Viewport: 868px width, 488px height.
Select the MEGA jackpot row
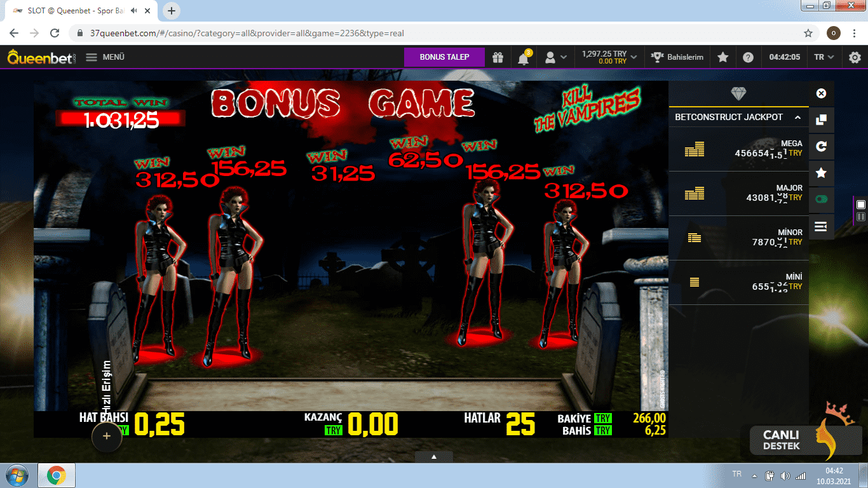pyautogui.click(x=738, y=149)
